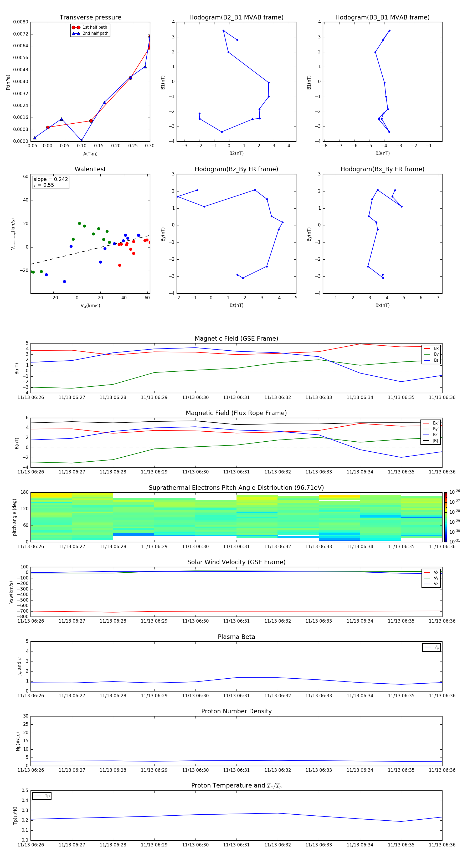Select the "Hodogram(Bx_By FR frame)" title
This screenshot has width=473, height=868.
382,169
